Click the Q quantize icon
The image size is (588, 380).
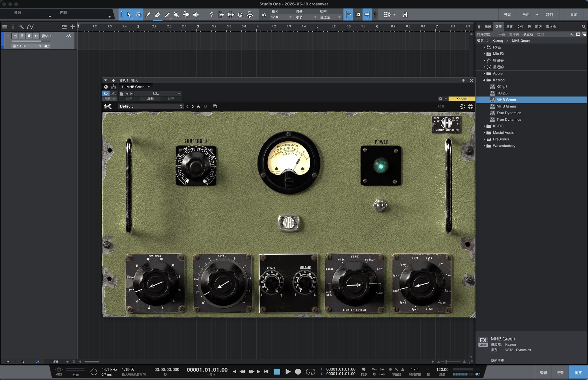click(x=240, y=15)
